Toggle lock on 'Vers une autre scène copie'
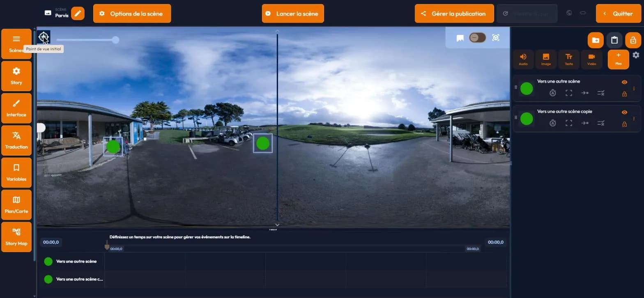The image size is (644, 298). (624, 124)
